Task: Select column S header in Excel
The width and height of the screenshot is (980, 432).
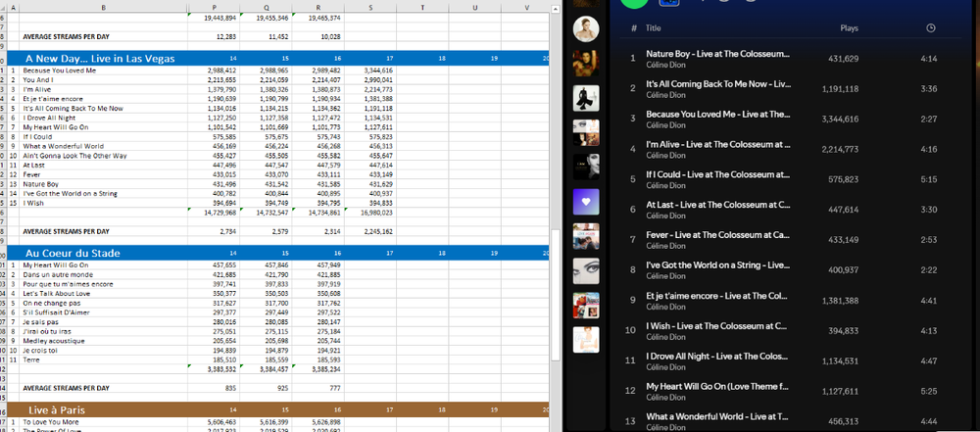Action: [370, 8]
